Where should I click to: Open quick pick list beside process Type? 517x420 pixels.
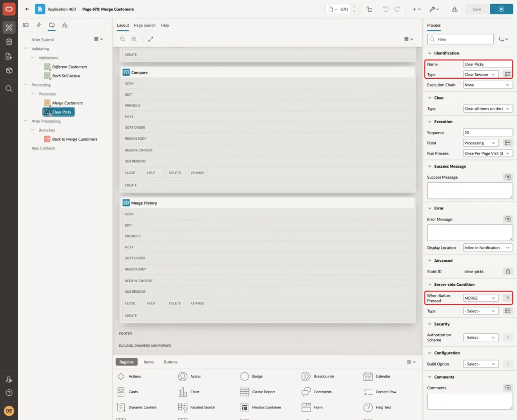[x=508, y=75]
